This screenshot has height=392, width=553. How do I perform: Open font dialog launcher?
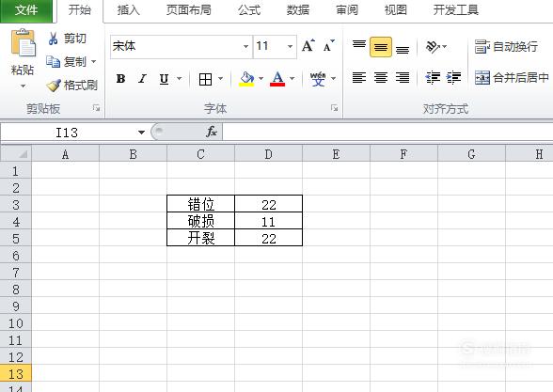click(x=335, y=108)
